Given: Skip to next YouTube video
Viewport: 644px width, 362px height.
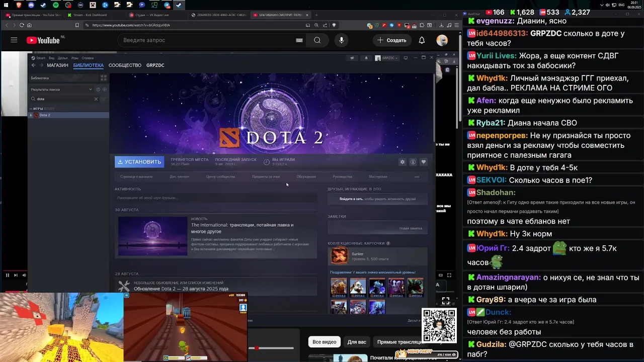Looking at the screenshot, I should pos(16,275).
